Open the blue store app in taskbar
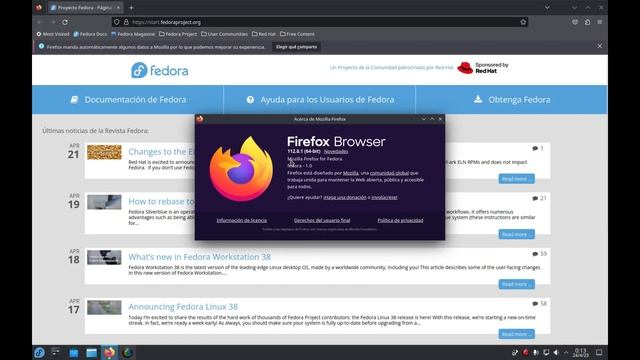The width and height of the screenshot is (640, 360). tap(73, 353)
